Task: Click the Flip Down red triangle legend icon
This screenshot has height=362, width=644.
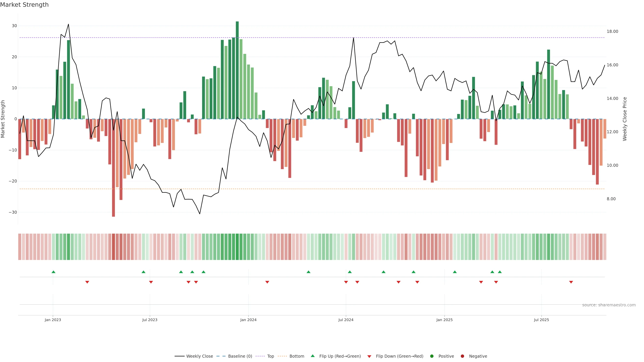Action: [369, 356]
